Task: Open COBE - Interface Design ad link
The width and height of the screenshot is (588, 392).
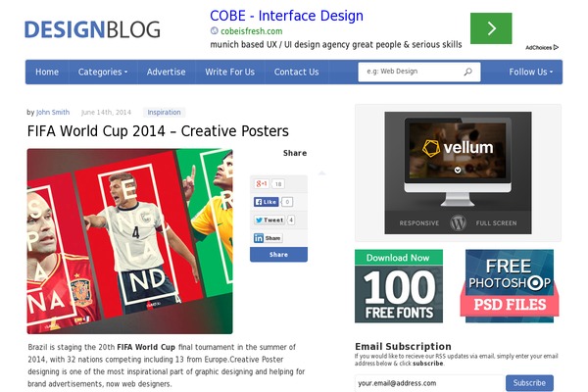Action: [286, 16]
